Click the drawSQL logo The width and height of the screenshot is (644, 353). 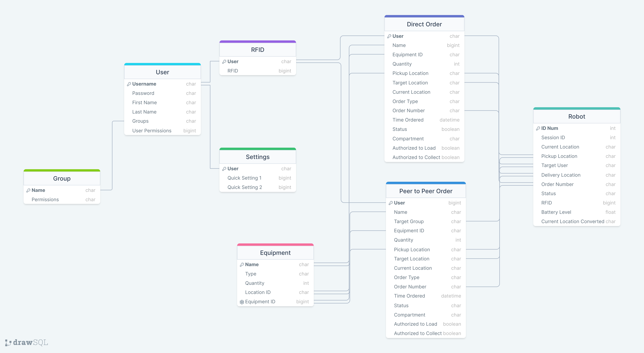[27, 342]
